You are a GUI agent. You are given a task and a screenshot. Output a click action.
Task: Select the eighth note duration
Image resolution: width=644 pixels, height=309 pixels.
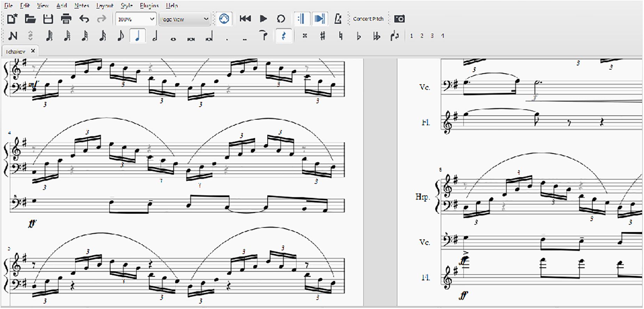tap(120, 36)
